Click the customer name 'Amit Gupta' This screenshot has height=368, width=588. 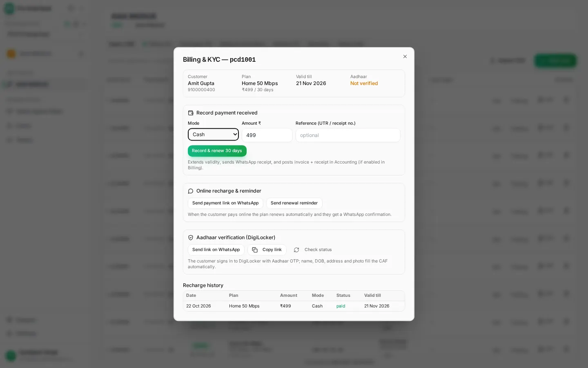pyautogui.click(x=201, y=83)
